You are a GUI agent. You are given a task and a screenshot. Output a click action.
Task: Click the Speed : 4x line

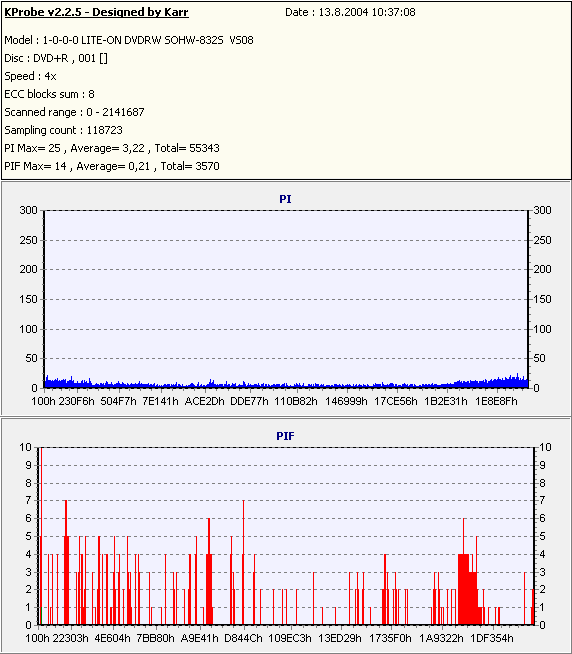[30, 76]
